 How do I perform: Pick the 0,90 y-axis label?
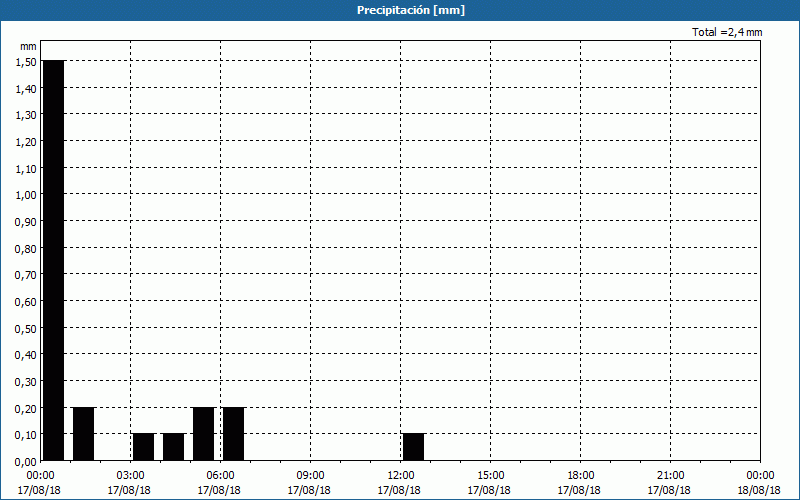pyautogui.click(x=26, y=221)
